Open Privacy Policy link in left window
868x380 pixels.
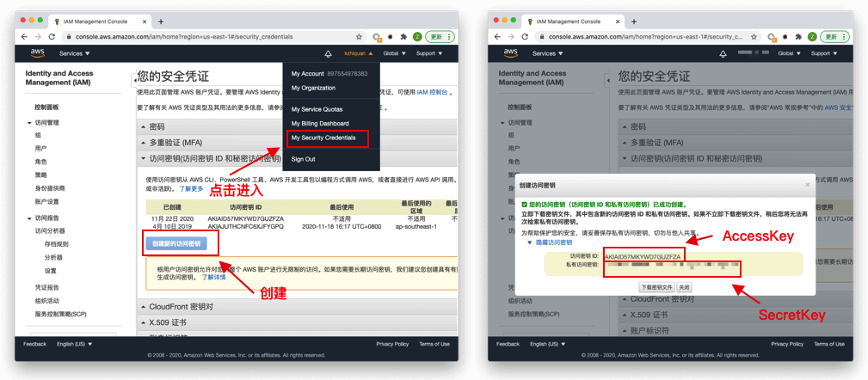(392, 344)
